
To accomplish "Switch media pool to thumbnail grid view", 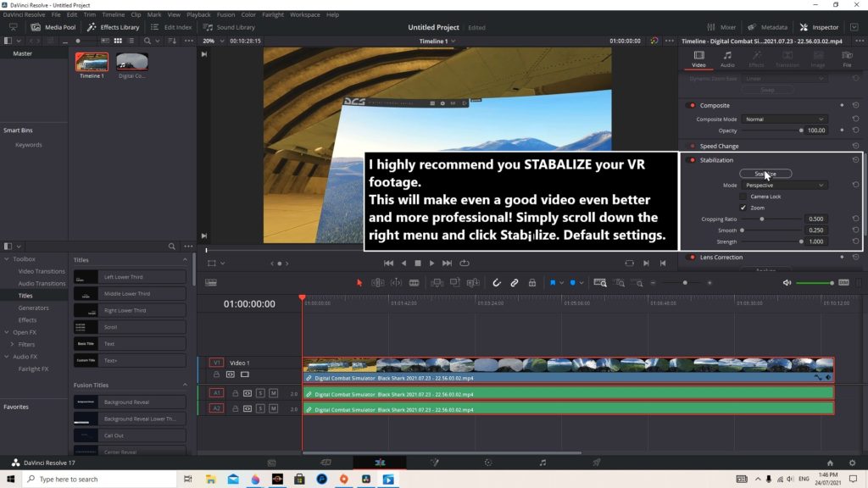I will pos(118,41).
